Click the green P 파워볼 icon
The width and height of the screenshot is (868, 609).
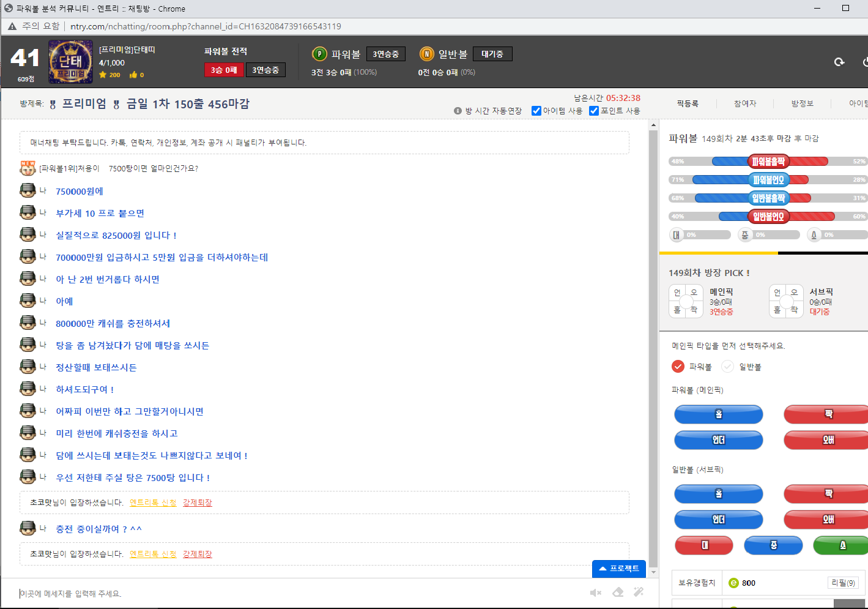pos(319,54)
